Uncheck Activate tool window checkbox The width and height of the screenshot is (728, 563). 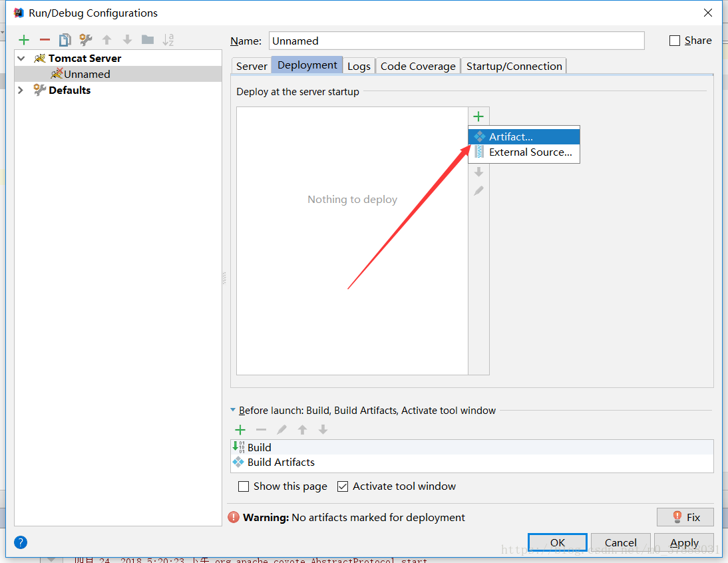coord(343,486)
